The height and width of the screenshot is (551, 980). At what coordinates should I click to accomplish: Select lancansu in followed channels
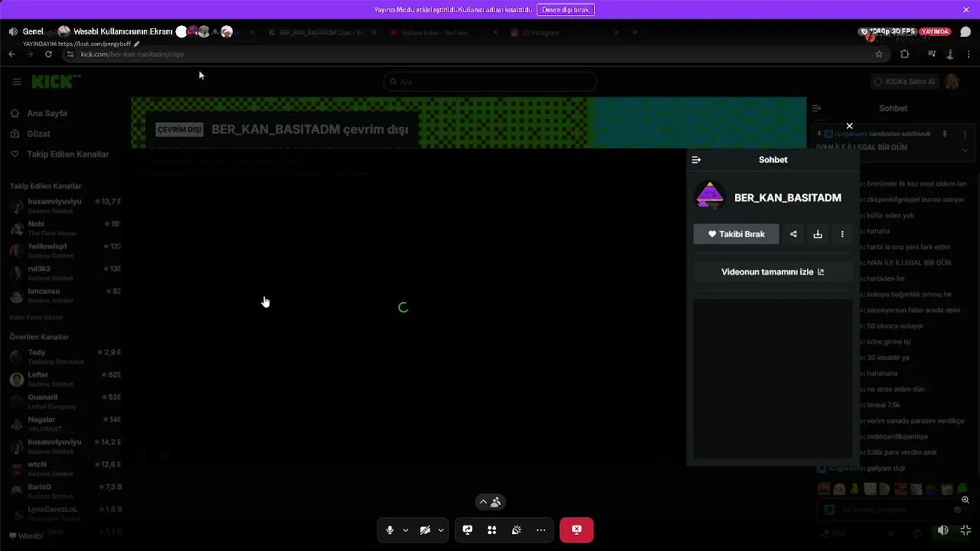click(64, 295)
